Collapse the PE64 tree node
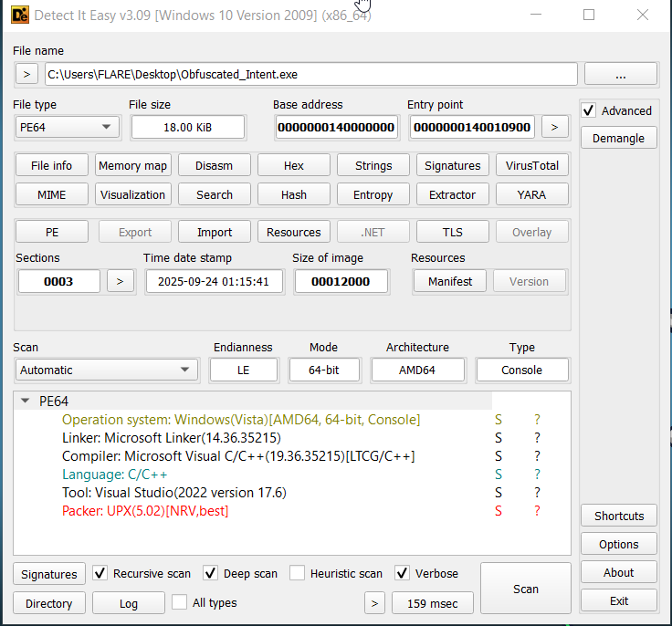The width and height of the screenshot is (672, 626). click(x=25, y=402)
